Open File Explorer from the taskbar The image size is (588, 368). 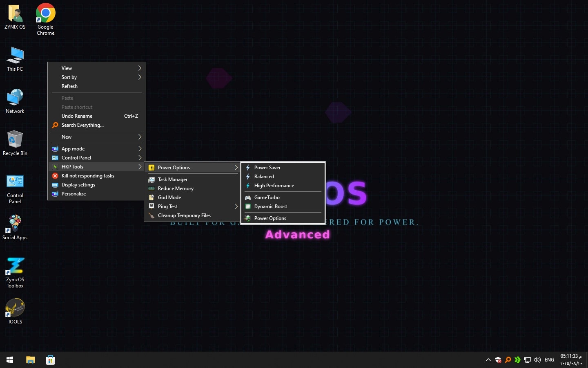31,360
